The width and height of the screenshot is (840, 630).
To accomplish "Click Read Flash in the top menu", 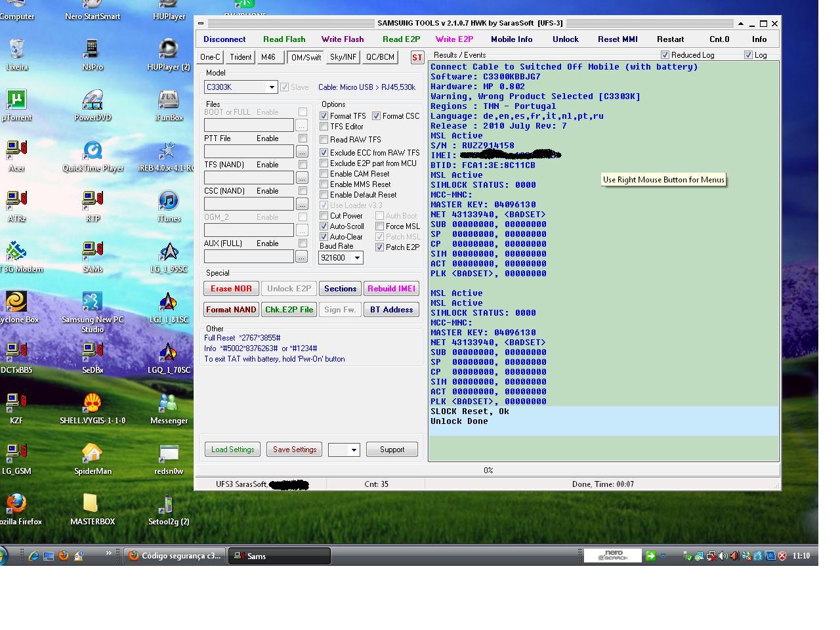I will point(284,39).
